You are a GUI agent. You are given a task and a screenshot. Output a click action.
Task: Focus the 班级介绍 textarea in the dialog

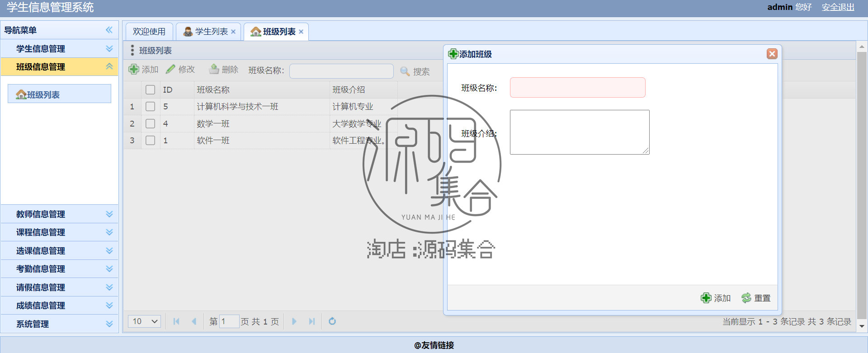[580, 132]
